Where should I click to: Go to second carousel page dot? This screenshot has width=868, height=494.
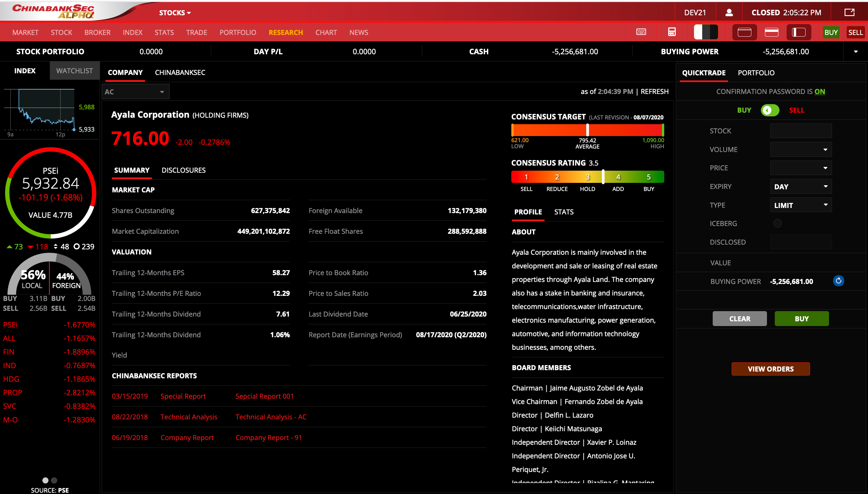pos(54,480)
